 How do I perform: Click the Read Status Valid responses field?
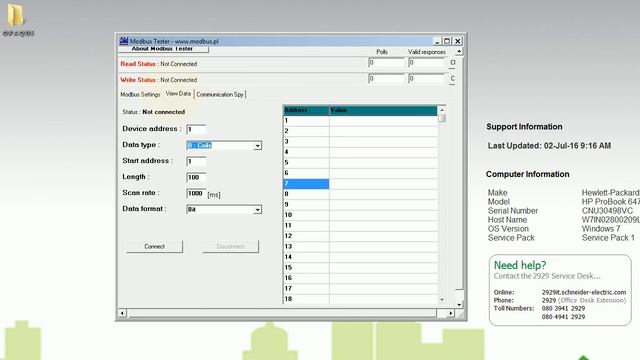pos(426,62)
